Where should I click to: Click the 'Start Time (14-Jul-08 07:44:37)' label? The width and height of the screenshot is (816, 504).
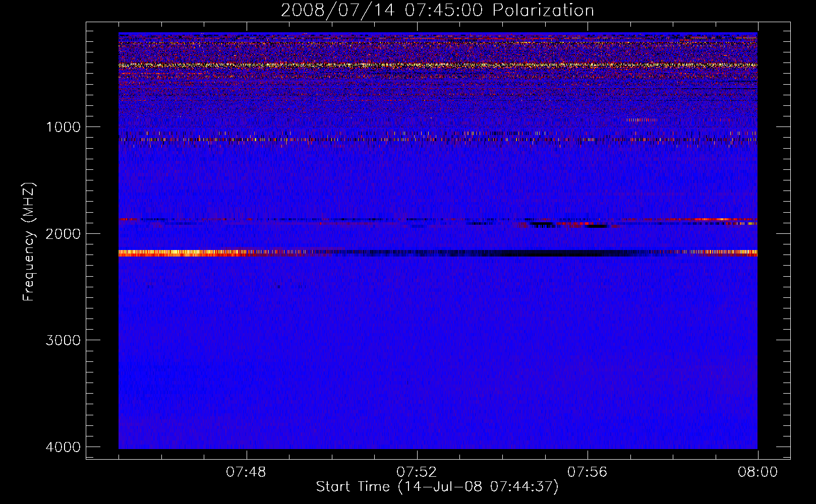pos(437,487)
